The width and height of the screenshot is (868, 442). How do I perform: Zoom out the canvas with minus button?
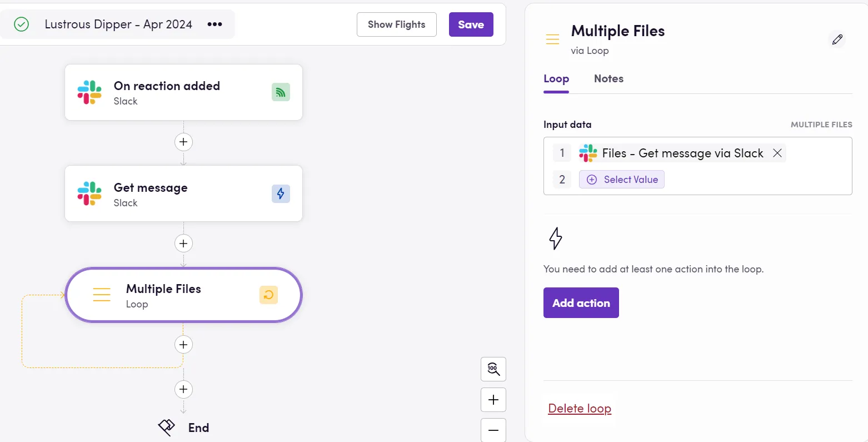(493, 430)
